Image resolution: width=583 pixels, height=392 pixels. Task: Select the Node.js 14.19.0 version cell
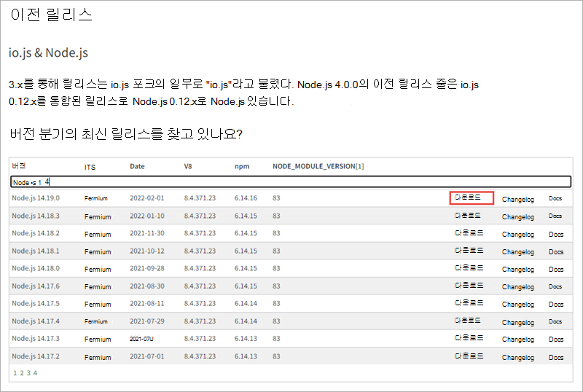click(36, 198)
